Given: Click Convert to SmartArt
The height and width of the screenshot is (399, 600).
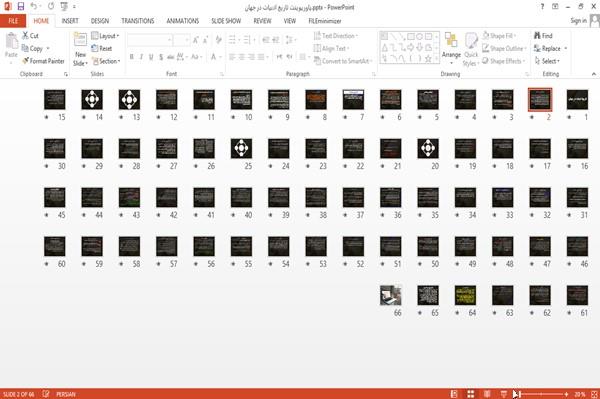Looking at the screenshot, I should 343,61.
